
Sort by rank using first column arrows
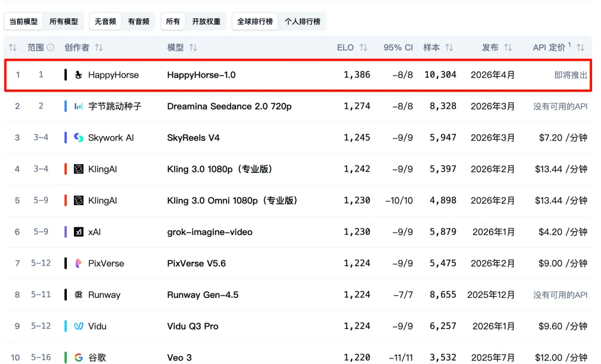pos(13,47)
